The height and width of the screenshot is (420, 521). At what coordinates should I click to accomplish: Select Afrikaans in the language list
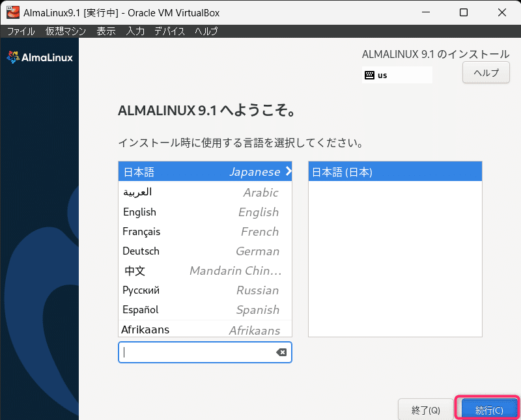tap(205, 329)
